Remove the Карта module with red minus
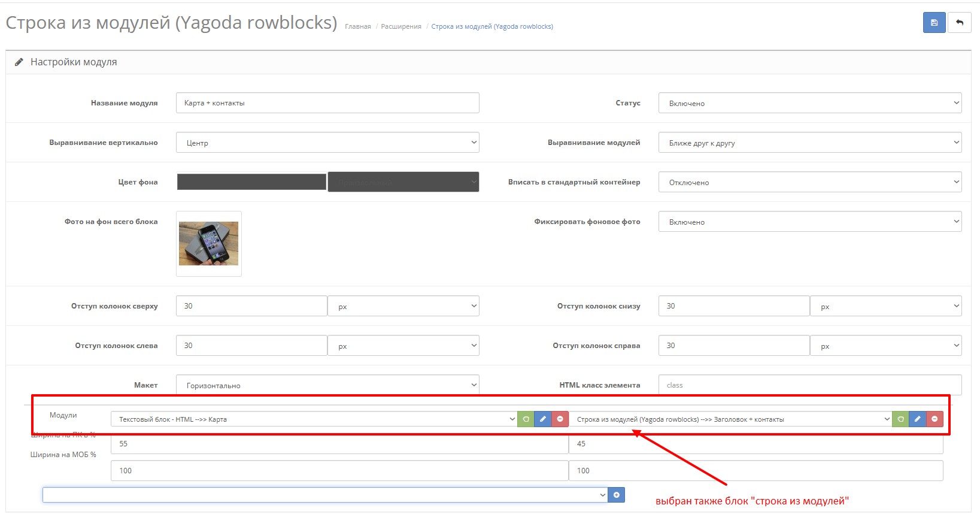Image resolution: width=980 pixels, height=514 pixels. [x=560, y=419]
